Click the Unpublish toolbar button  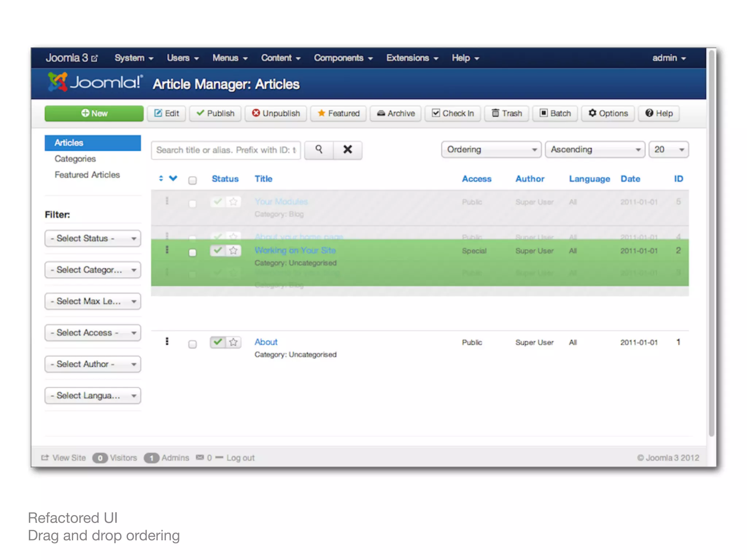point(276,113)
